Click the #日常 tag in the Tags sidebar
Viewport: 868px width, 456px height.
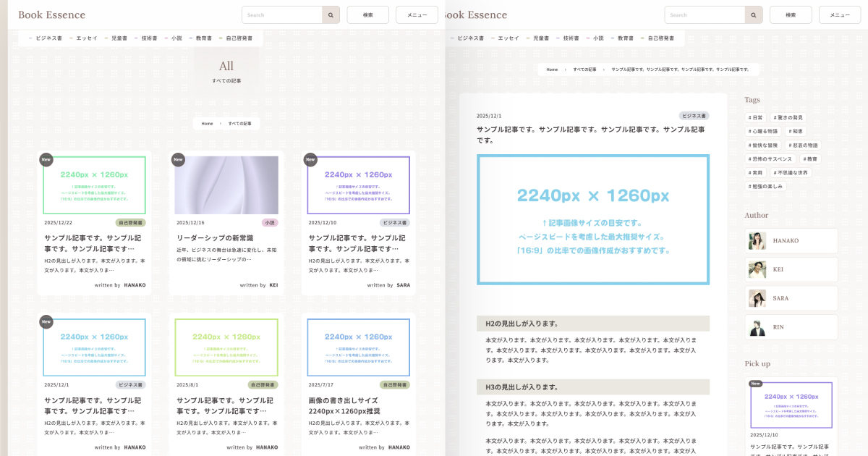(x=757, y=117)
